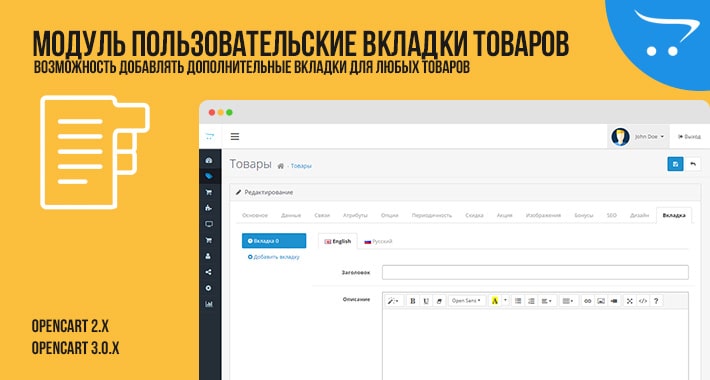
Task: Open the table insert dropdown
Action: coord(568,301)
